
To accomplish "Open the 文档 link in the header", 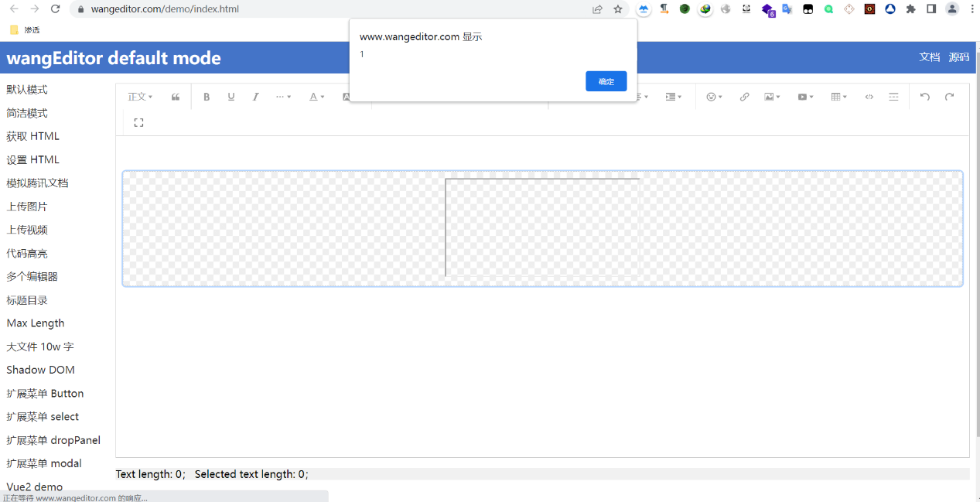I will point(929,57).
